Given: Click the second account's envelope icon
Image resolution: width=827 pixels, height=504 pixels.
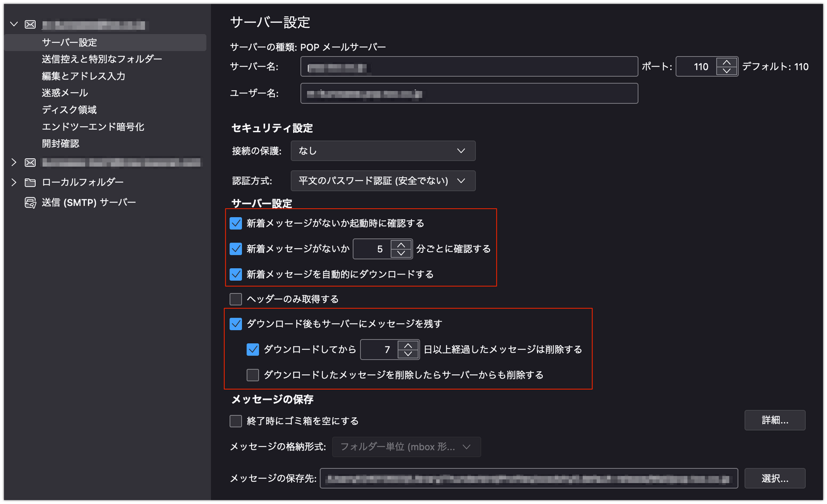Looking at the screenshot, I should click(30, 163).
